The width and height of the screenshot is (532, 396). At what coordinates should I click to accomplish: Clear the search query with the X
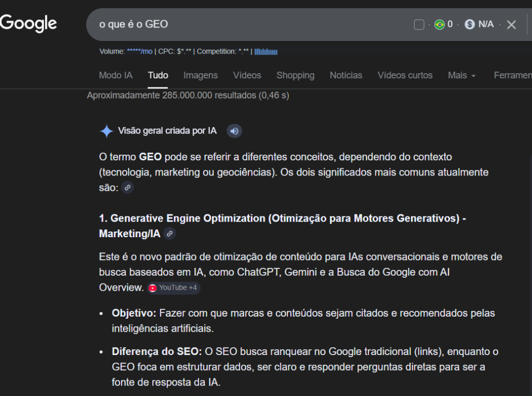click(x=511, y=24)
